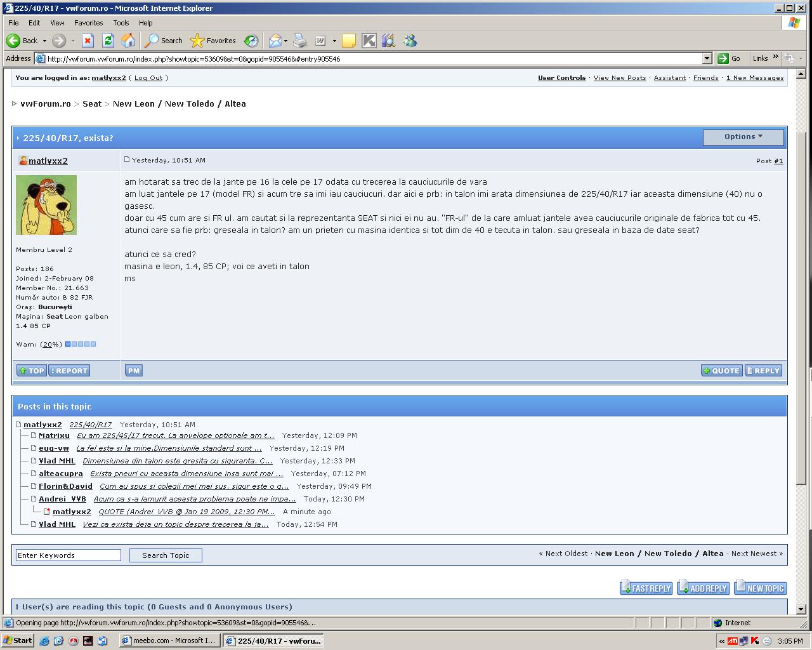Image resolution: width=812 pixels, height=650 pixels.
Task: Click the Warn level indicator bar
Action: [81, 344]
